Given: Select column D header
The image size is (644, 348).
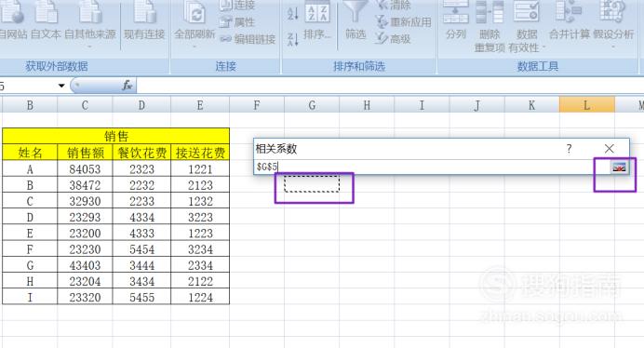Looking at the screenshot, I should point(141,105).
